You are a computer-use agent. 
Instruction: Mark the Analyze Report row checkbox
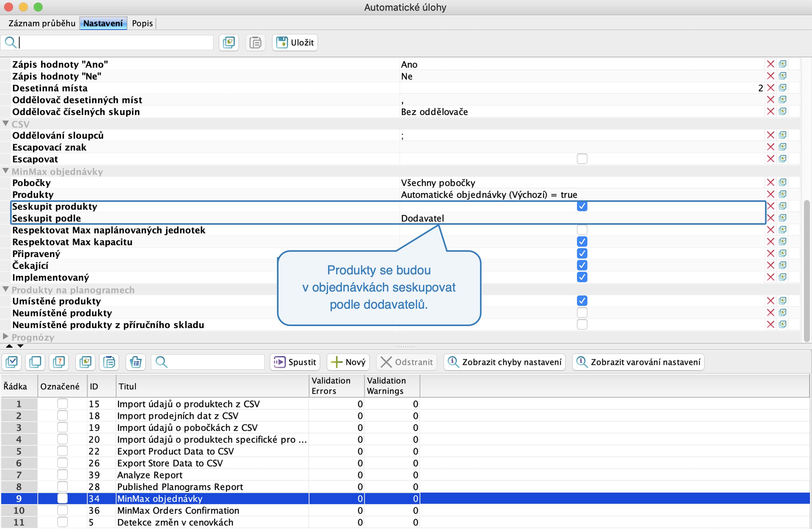pos(63,475)
